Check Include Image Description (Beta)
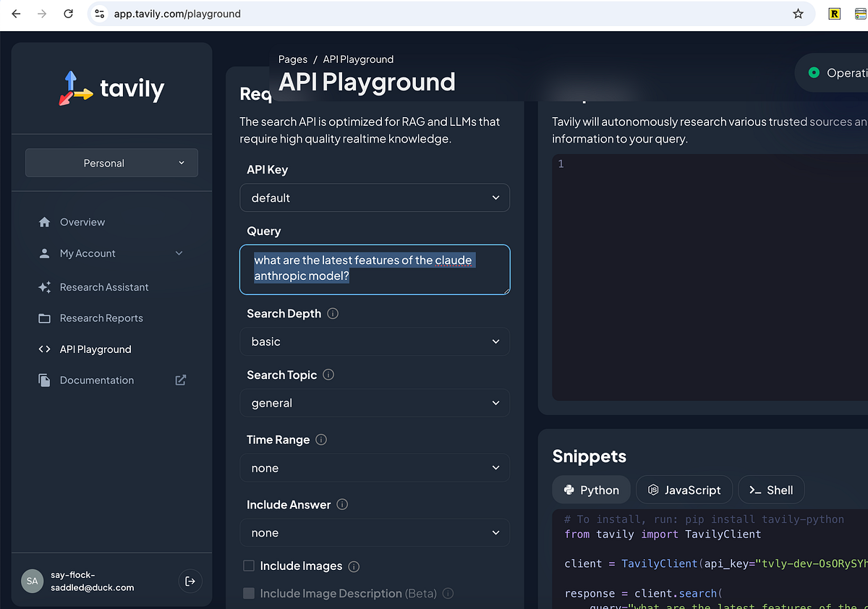The width and height of the screenshot is (868, 609). point(249,593)
